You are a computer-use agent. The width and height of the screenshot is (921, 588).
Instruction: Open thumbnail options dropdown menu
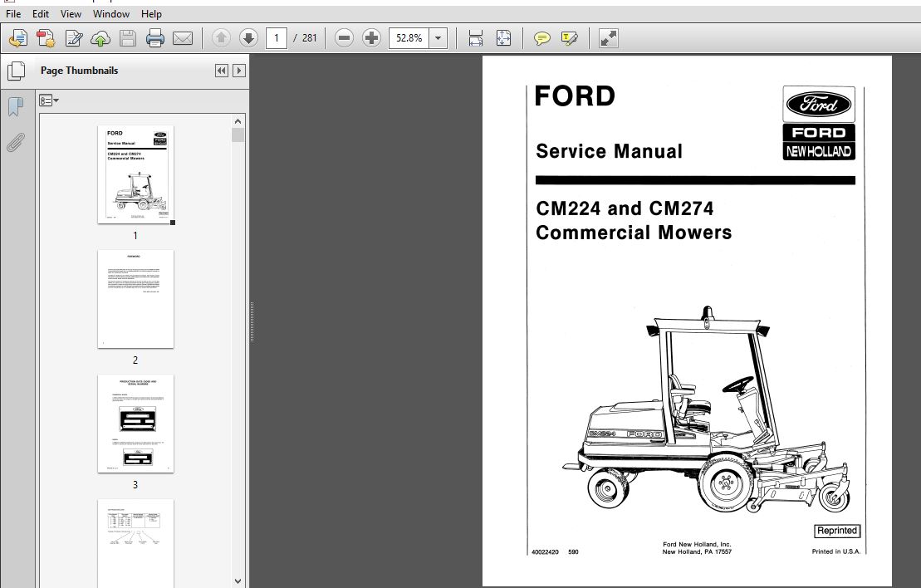(49, 100)
